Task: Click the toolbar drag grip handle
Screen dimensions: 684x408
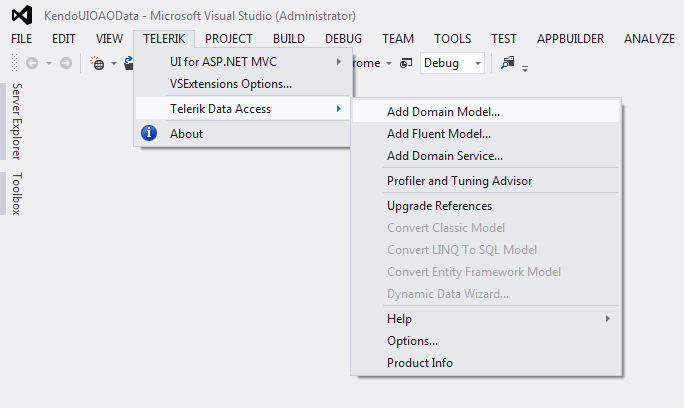Action: pyautogui.click(x=14, y=63)
